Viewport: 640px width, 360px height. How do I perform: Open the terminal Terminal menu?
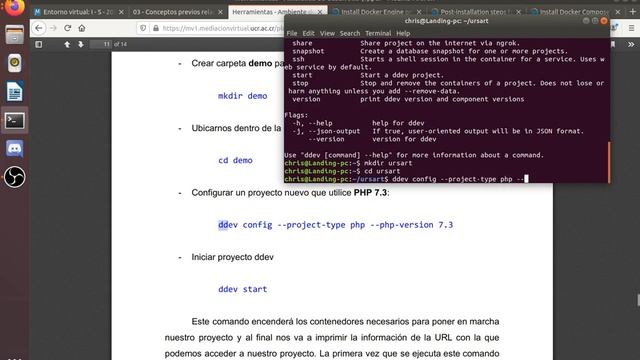point(378,33)
